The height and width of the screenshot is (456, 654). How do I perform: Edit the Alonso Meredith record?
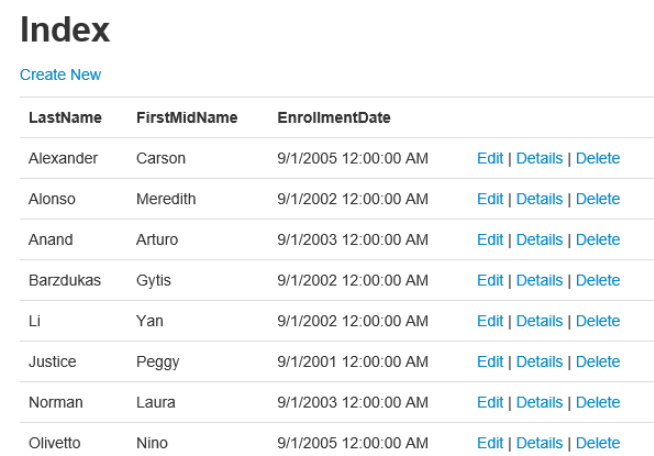coord(489,199)
